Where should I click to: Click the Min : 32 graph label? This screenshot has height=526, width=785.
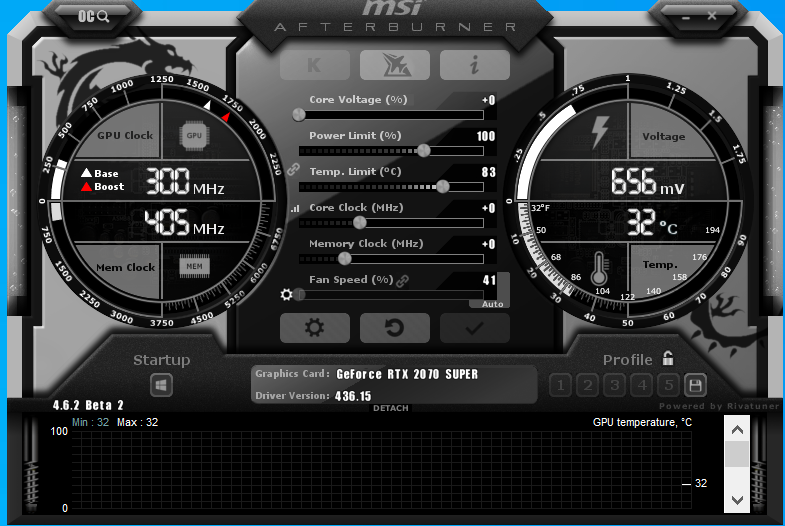click(x=90, y=422)
